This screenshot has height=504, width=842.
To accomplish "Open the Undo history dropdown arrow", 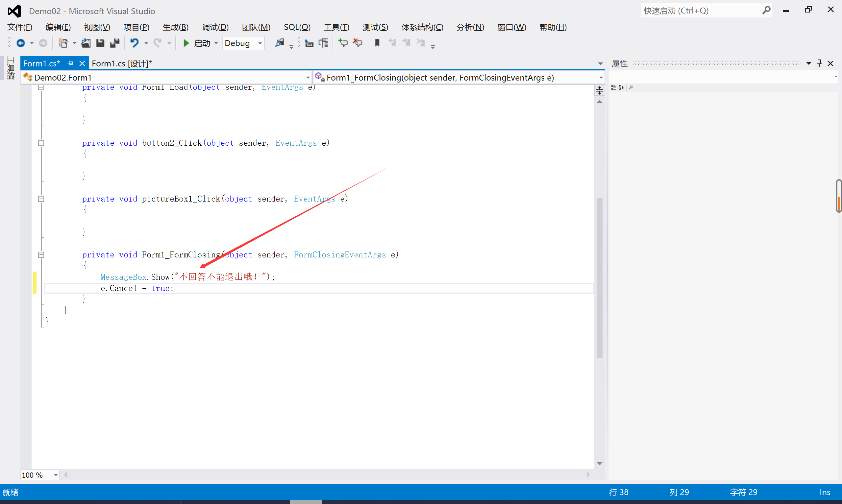I will 146,43.
